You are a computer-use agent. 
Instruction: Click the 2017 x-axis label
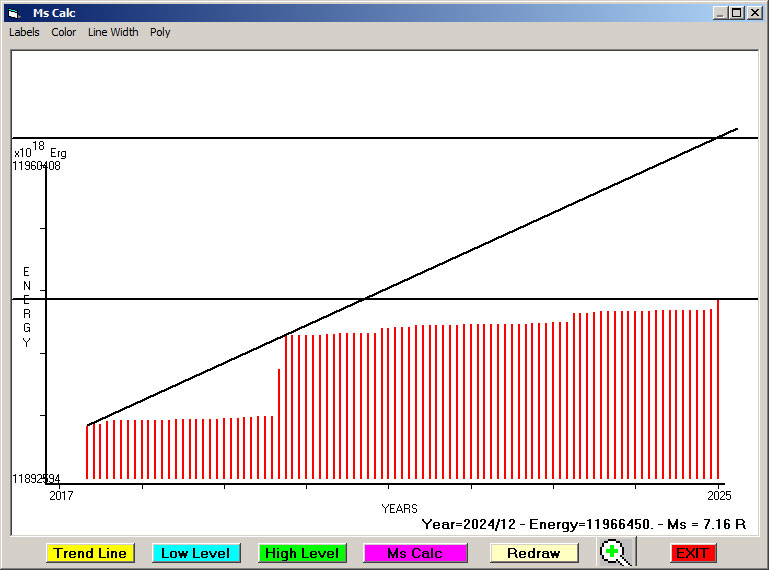[61, 495]
